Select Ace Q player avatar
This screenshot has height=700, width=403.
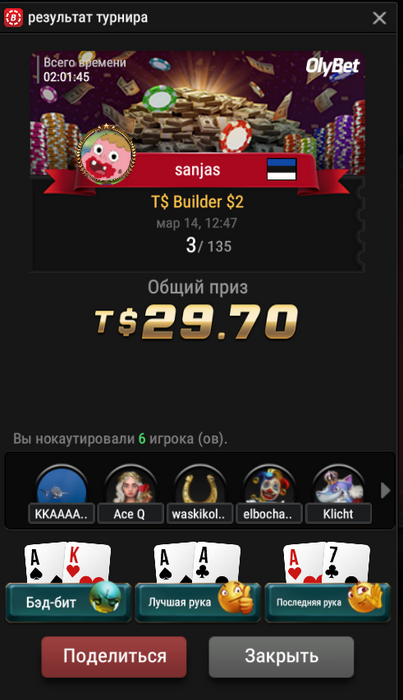coord(130,485)
